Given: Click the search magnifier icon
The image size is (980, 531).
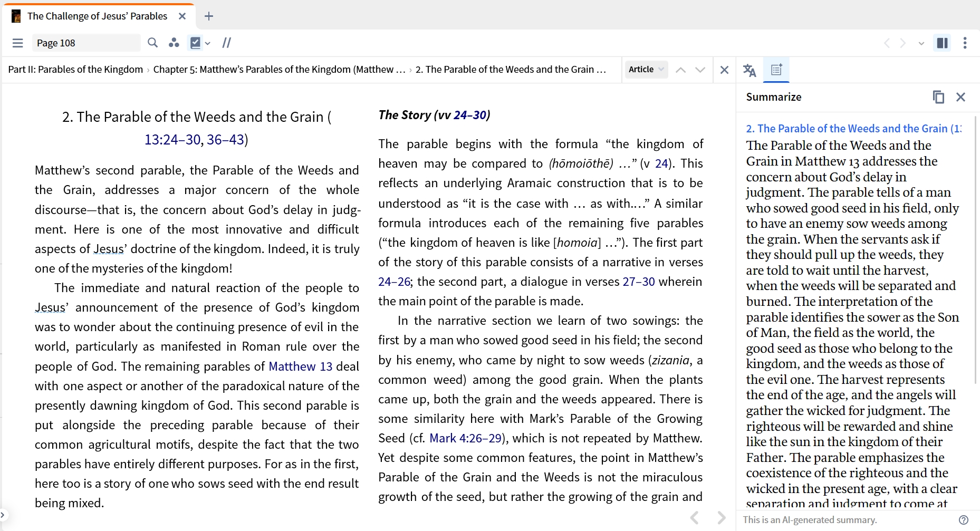Looking at the screenshot, I should (152, 43).
